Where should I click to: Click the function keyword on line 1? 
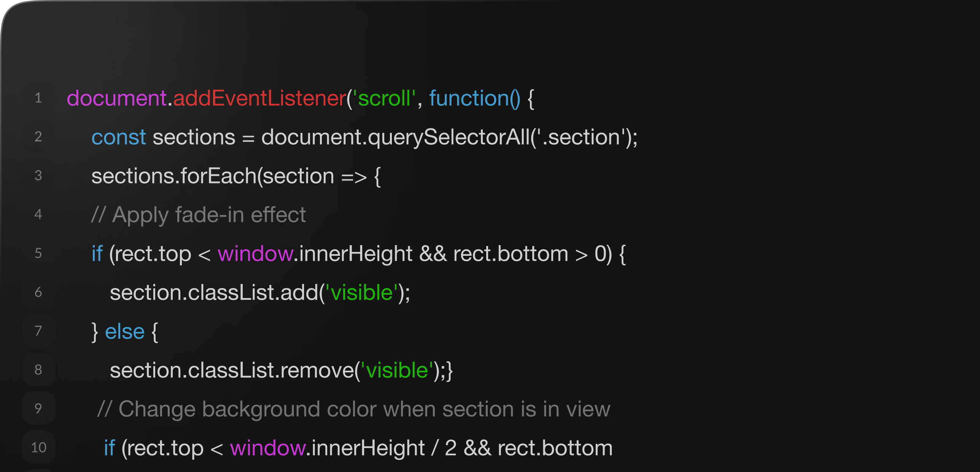click(x=469, y=98)
